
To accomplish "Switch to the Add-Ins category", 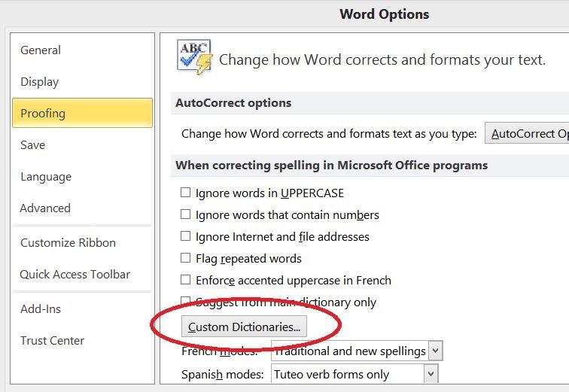I will click(41, 309).
